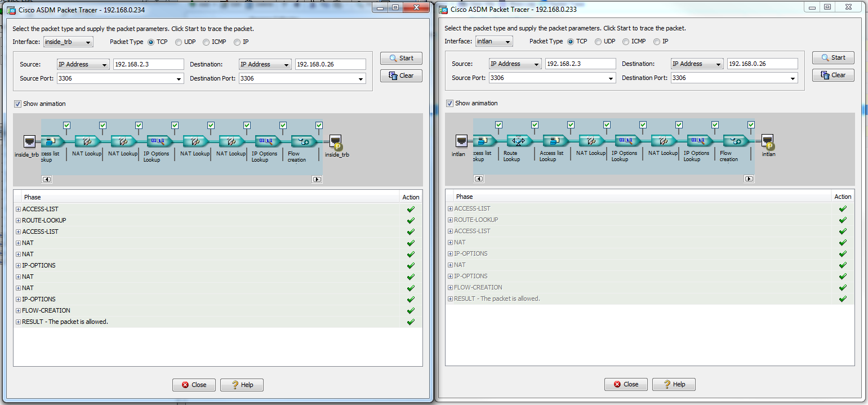
Task: Click the green check for ROUTE-LOOKUP row, left window
Action: click(411, 220)
